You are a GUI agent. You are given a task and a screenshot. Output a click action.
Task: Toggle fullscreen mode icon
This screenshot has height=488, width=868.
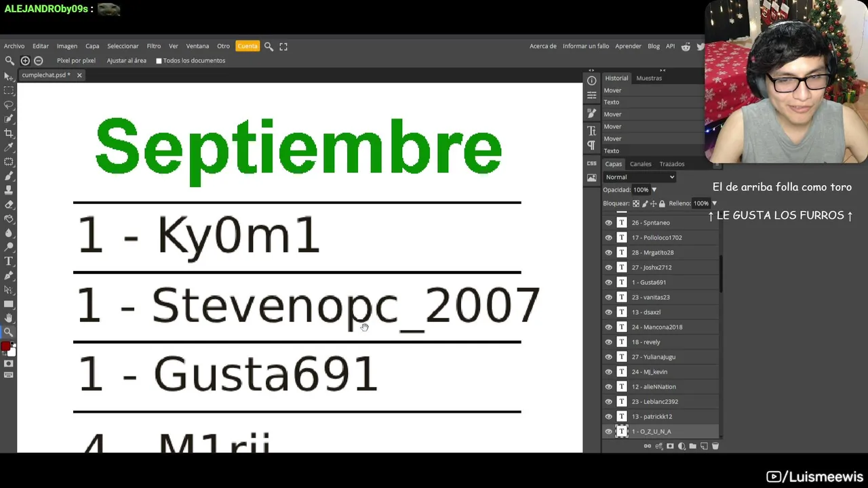tap(283, 46)
